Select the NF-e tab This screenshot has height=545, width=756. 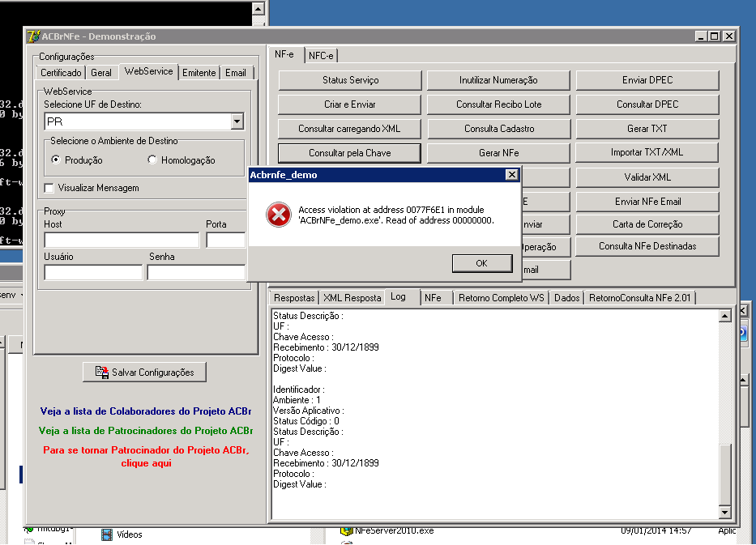pos(284,54)
